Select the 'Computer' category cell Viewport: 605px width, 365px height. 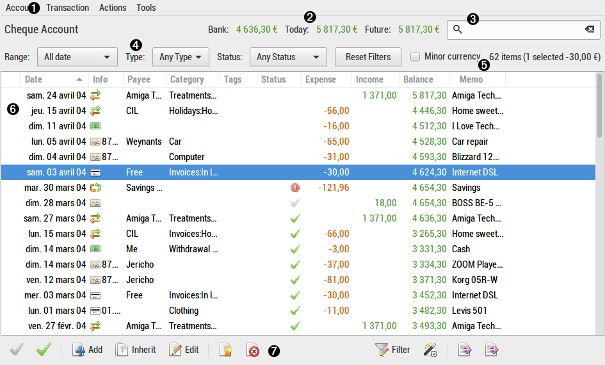(186, 157)
